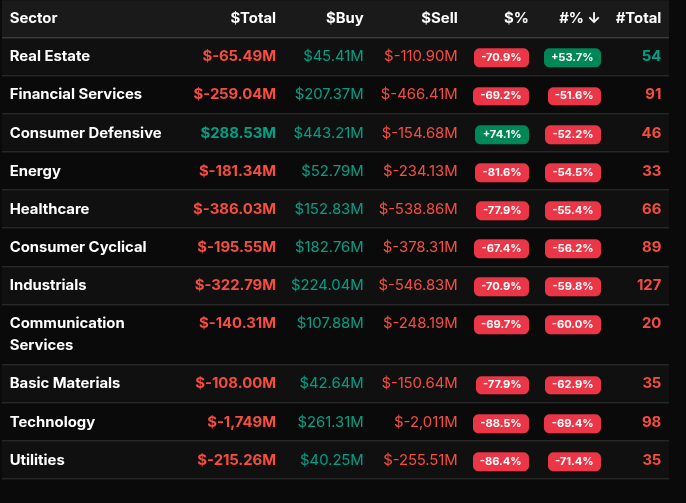Image resolution: width=686 pixels, height=503 pixels.
Task: Click the $Sell column header
Action: pos(439,18)
